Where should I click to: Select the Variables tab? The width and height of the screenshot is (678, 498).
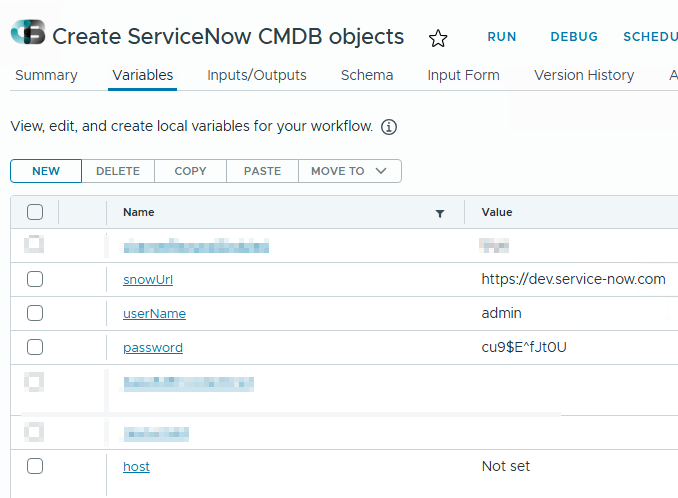(x=143, y=75)
